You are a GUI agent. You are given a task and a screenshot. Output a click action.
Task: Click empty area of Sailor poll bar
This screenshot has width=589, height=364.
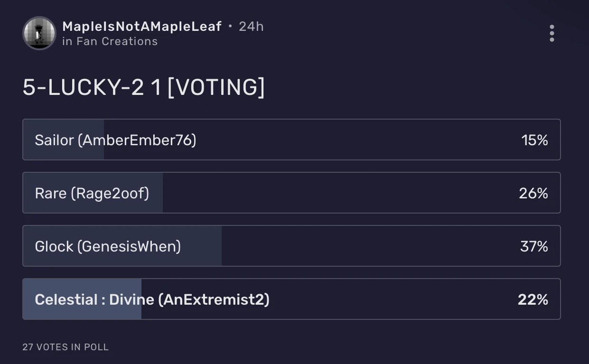pos(356,140)
